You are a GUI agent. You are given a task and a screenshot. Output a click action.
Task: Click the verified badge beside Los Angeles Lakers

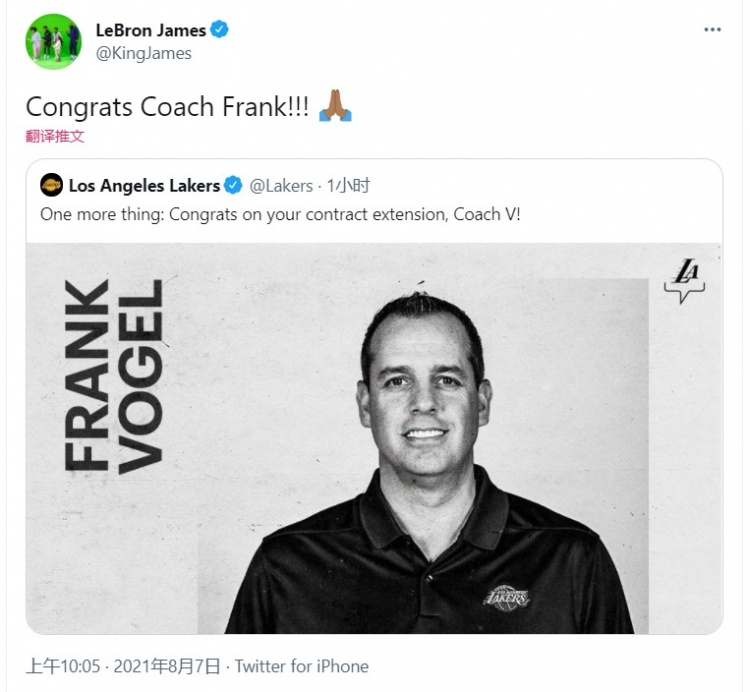pyautogui.click(x=233, y=186)
